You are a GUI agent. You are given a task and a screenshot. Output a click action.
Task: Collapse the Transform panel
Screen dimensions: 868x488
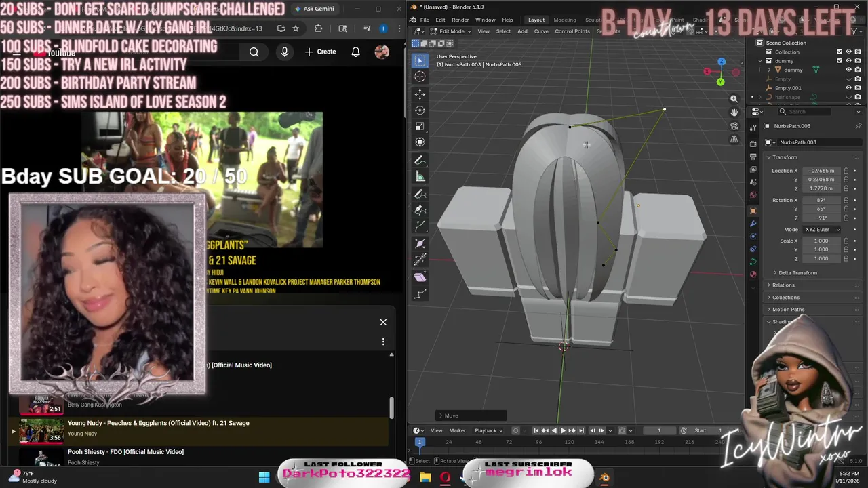coord(785,157)
